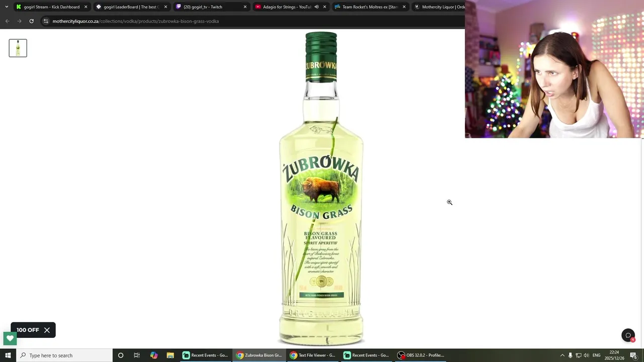Reload the current page
Screen dimensions: 644x362
(x=31, y=21)
